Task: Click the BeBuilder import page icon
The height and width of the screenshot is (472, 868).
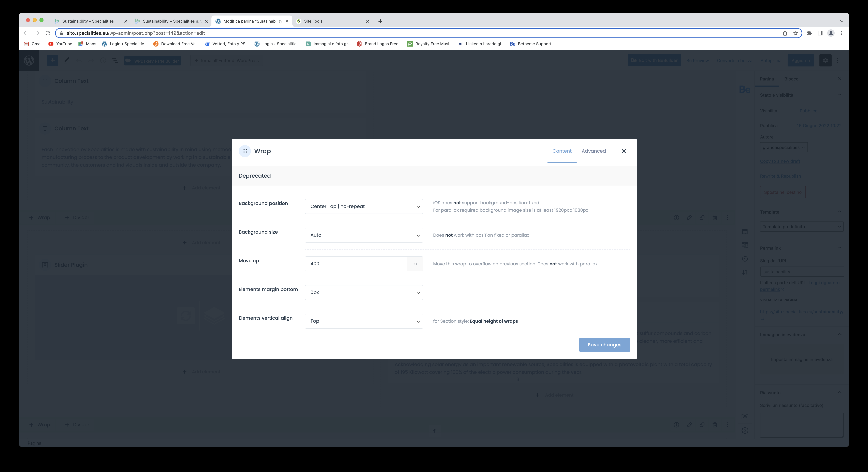Action: pos(745,232)
